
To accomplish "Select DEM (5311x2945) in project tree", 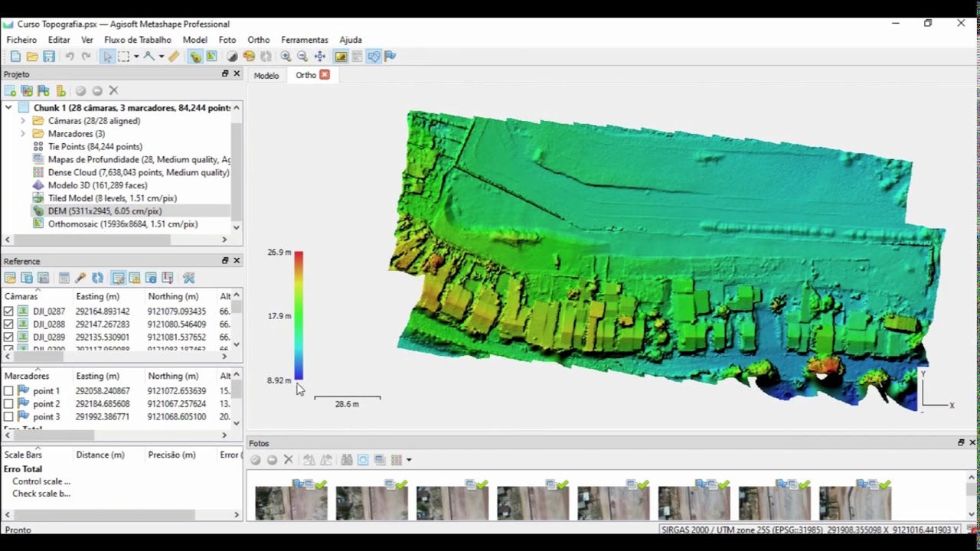I will coord(105,211).
